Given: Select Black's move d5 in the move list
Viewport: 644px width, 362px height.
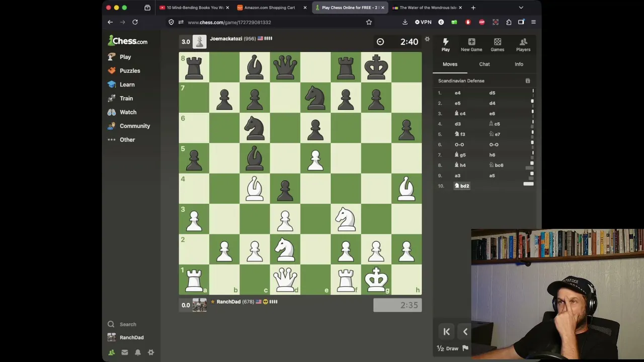Looking at the screenshot, I should pos(492,93).
